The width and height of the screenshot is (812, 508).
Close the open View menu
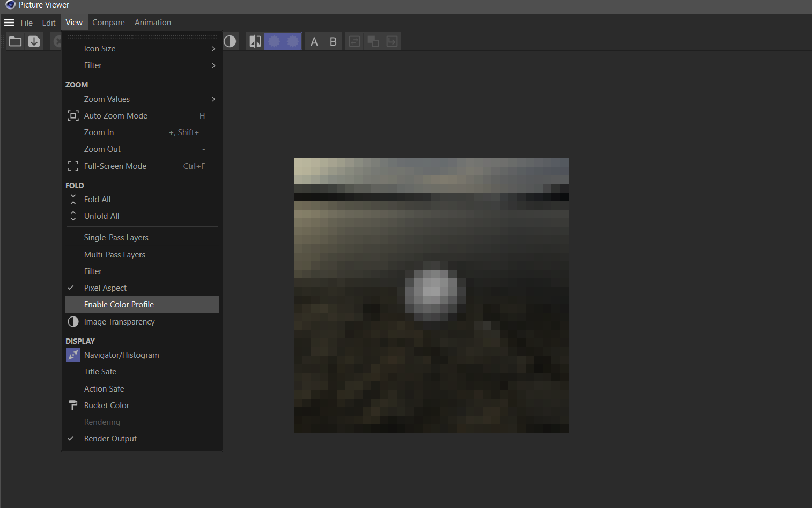74,23
